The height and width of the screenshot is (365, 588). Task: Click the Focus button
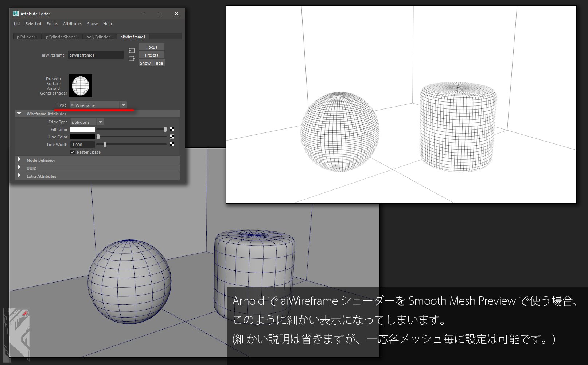pyautogui.click(x=152, y=47)
